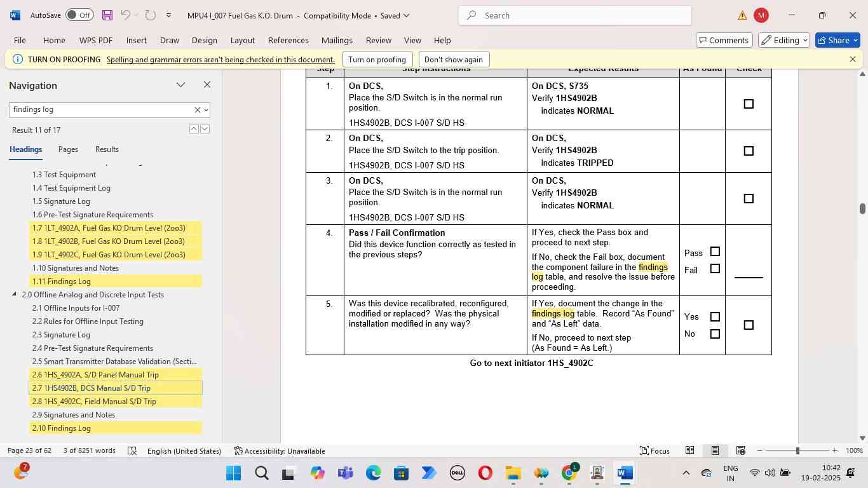
Task: Click the Share button
Action: [837, 40]
